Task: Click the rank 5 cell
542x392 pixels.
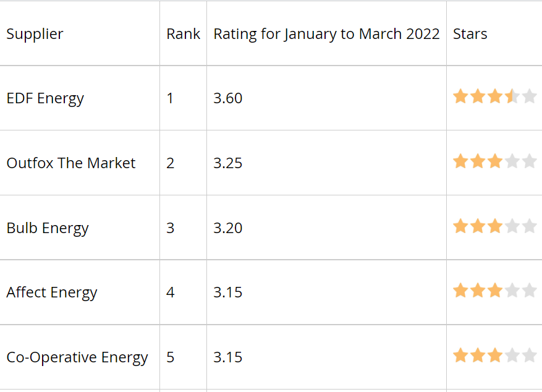Action: [183, 357]
